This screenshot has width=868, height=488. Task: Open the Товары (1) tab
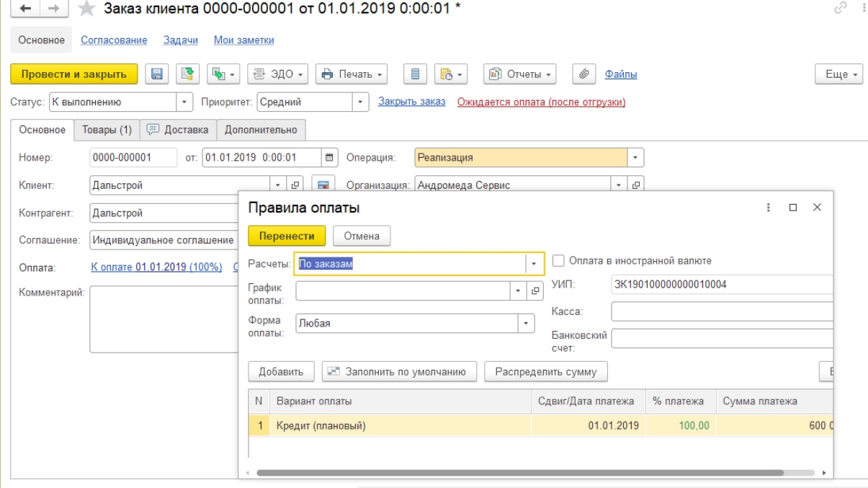pos(106,130)
